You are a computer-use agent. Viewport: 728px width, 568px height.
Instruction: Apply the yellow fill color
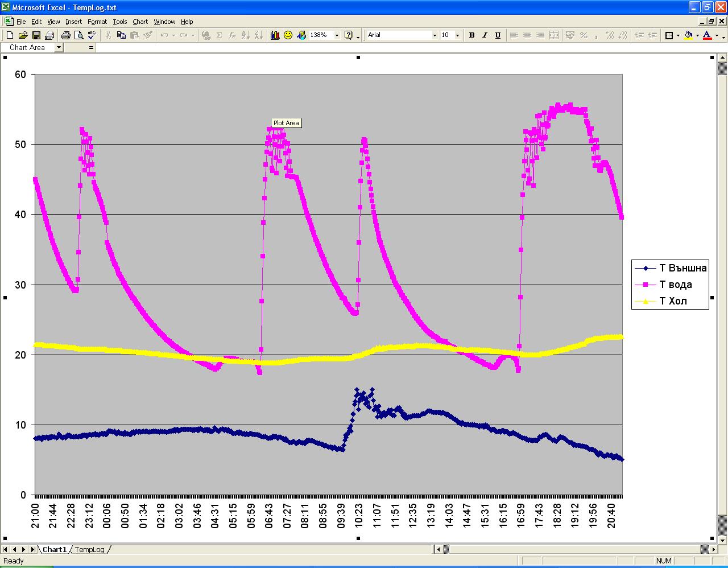pos(689,35)
